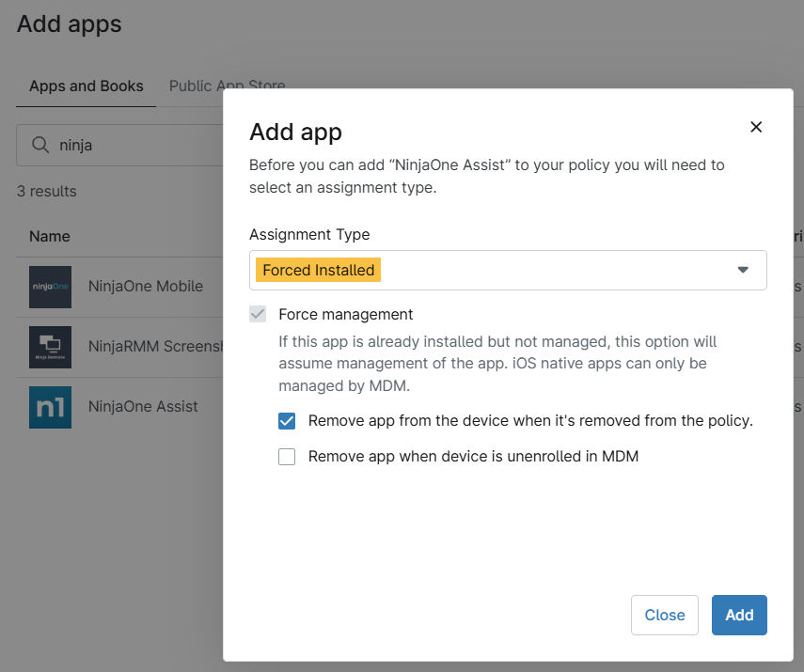Open the Assignment Type combo box
Screen dimensions: 804x672
[508, 270]
